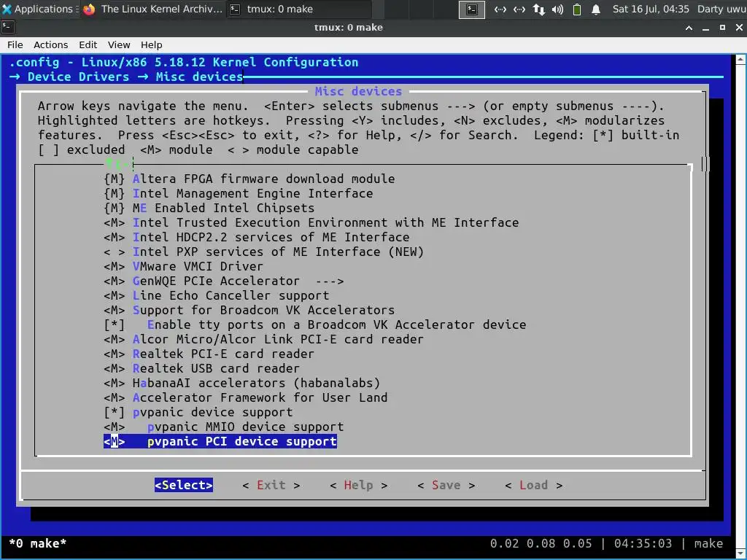This screenshot has height=560, width=747.
Task: Select pvpanic MMIO device support entry
Action: pyautogui.click(x=223, y=427)
